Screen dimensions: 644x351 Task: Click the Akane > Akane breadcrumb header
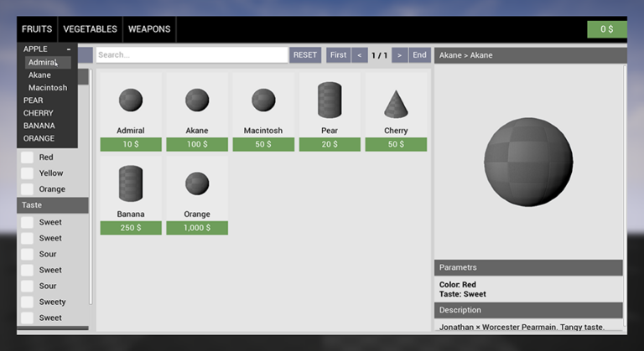click(x=530, y=55)
